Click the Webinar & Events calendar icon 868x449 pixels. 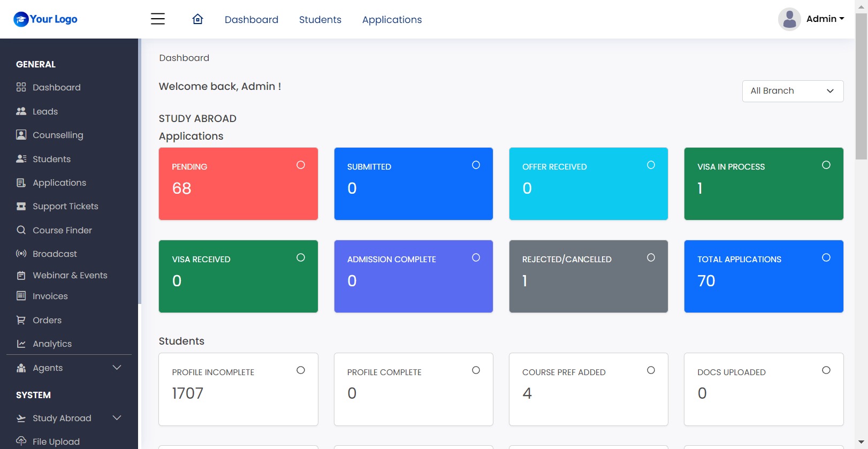pos(21,275)
